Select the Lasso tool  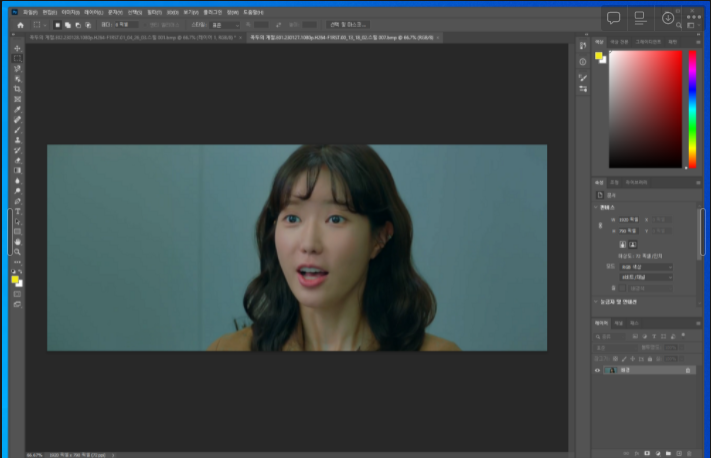click(x=17, y=68)
